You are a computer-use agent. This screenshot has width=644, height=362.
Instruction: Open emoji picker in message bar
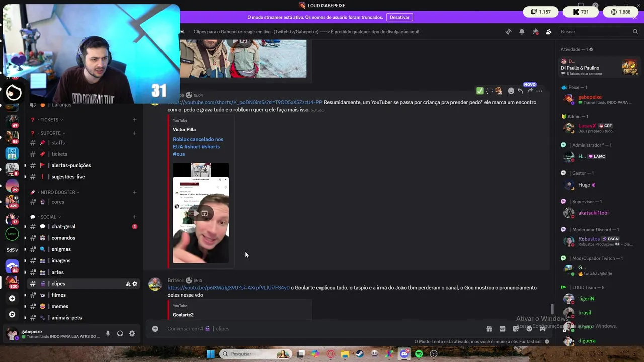pos(529,329)
